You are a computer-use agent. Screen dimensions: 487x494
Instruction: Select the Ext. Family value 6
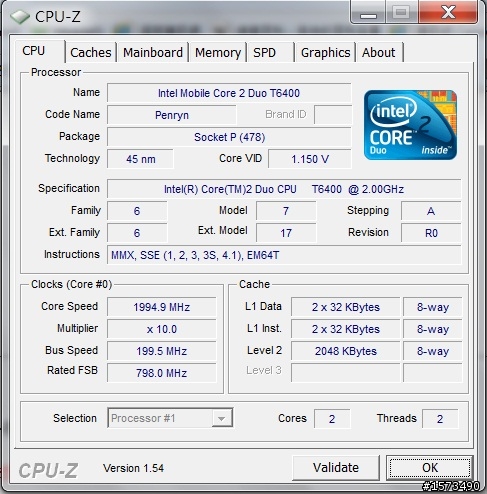(137, 233)
